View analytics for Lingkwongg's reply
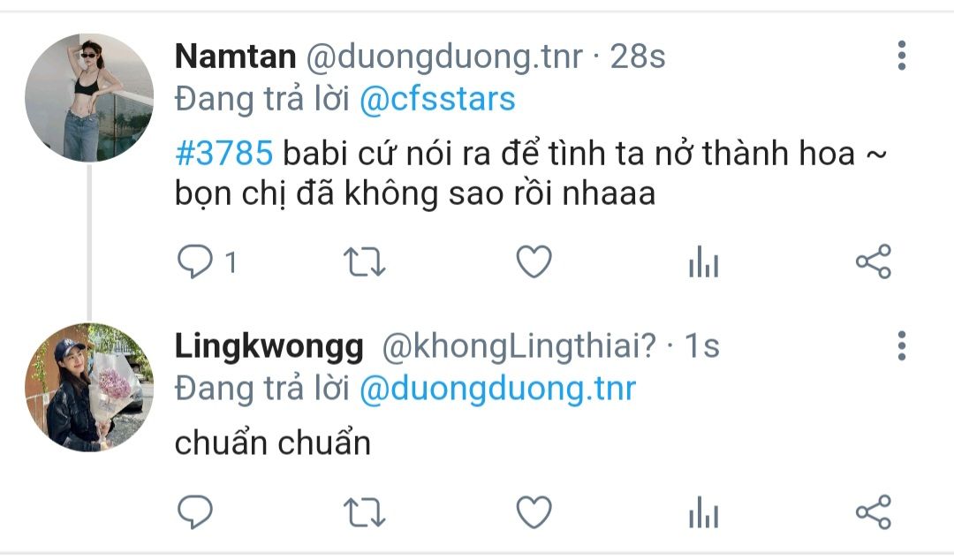This screenshot has width=954, height=560. click(704, 512)
